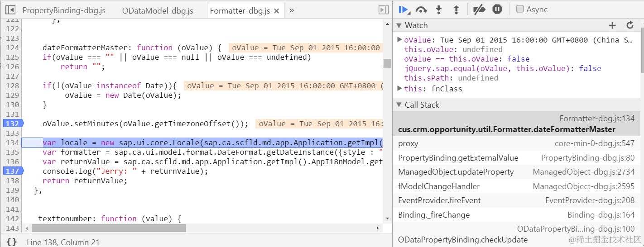Click the 'Line 138, Column 21' status text
The image size is (644, 247).
63,242
